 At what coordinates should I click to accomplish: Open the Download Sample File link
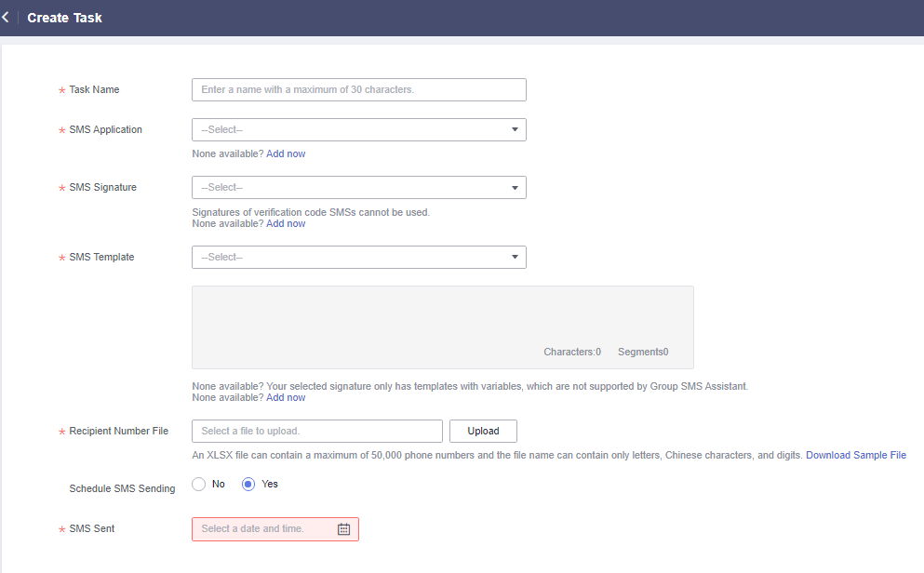tap(856, 455)
